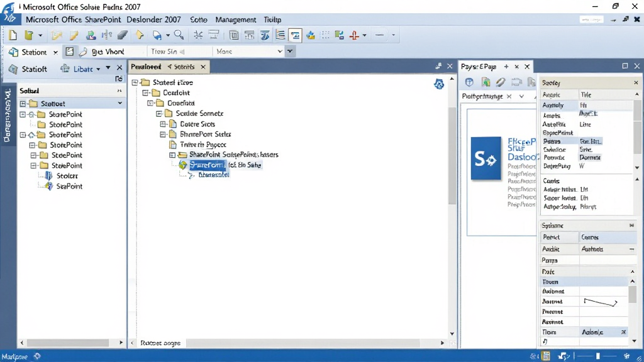
Task: Expand the SharePont Stelar node
Action: point(163,134)
